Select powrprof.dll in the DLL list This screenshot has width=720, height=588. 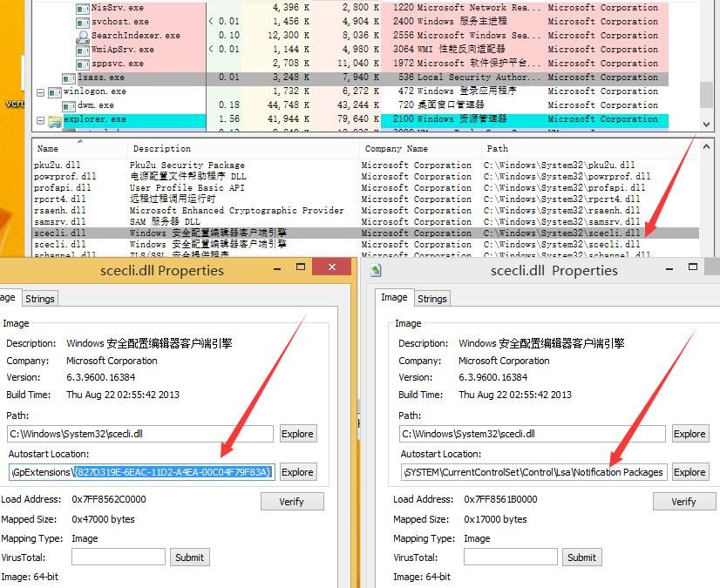click(x=366, y=176)
